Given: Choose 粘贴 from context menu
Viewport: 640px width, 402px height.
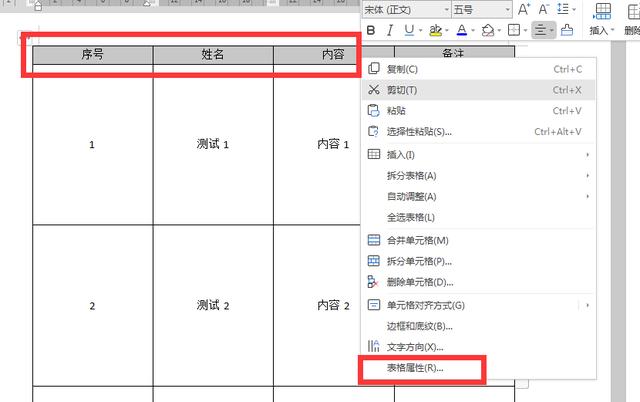Looking at the screenshot, I should point(478,111).
